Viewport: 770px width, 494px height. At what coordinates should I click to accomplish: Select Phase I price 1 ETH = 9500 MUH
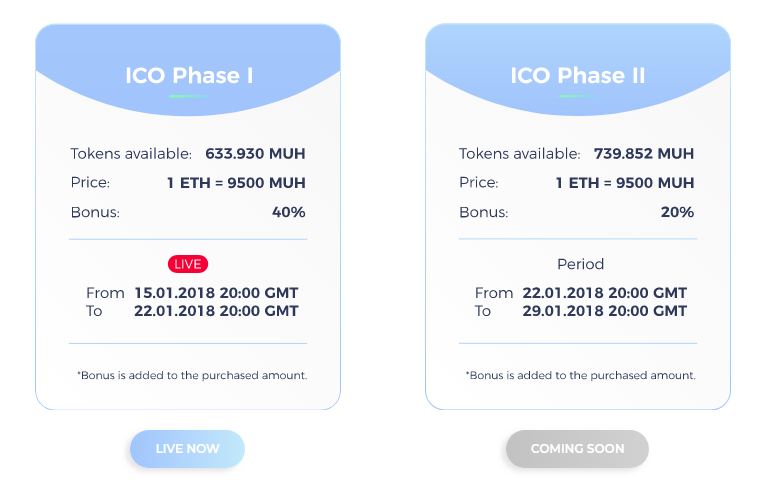pyautogui.click(x=236, y=183)
